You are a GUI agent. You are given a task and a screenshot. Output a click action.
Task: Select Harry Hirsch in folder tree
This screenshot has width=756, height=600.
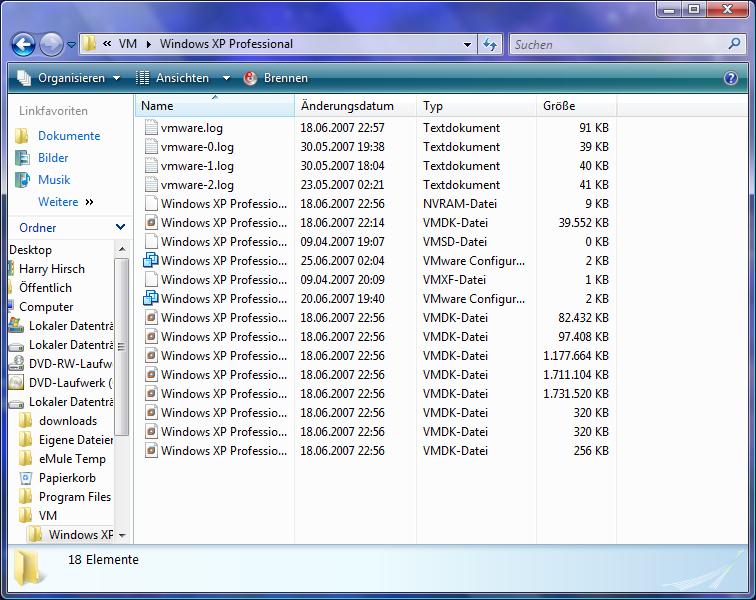coord(52,269)
